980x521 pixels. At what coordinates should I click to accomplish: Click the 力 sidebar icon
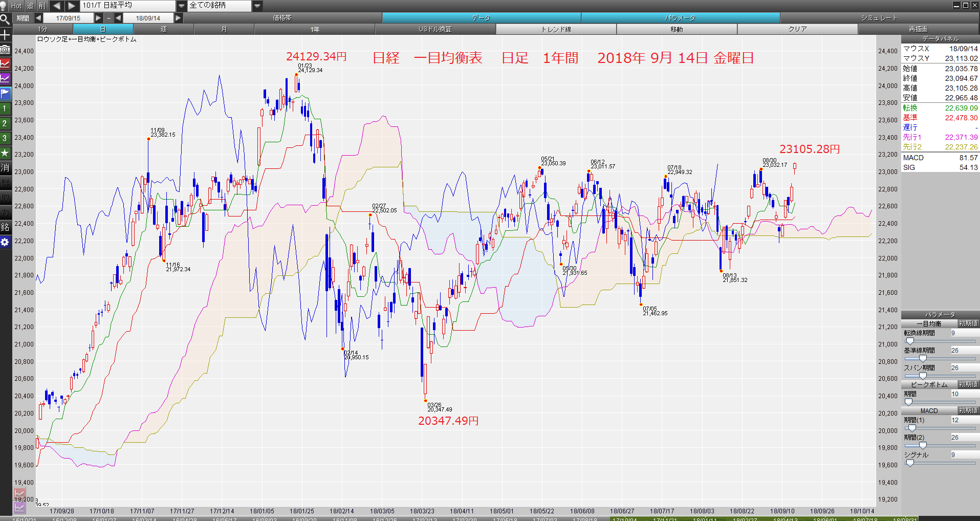[5, 212]
